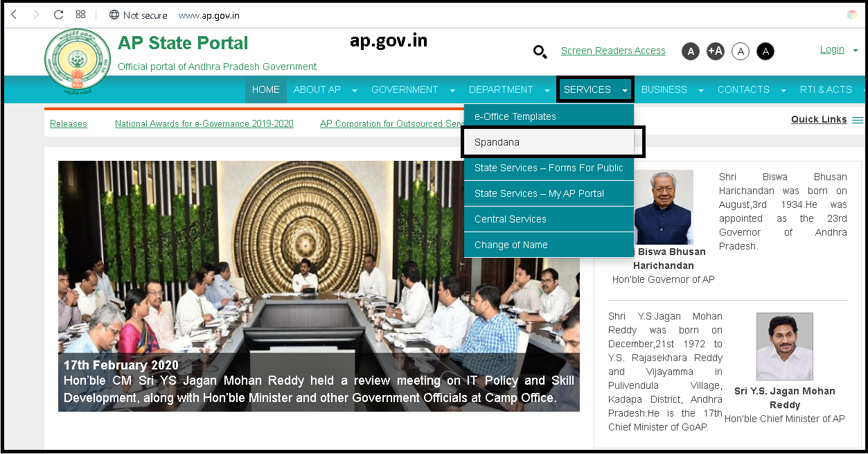Click the Screen Readers Access link
The image size is (868, 454).
point(613,51)
